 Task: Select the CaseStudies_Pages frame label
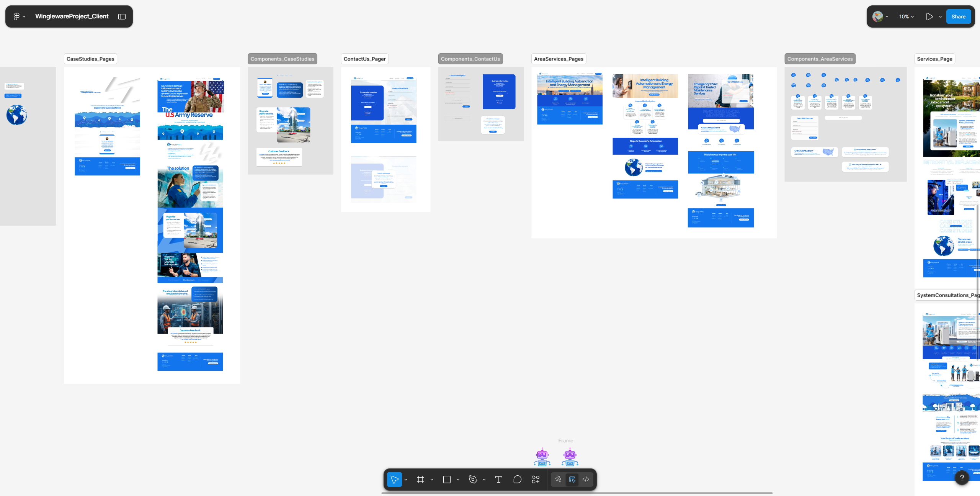(x=90, y=59)
